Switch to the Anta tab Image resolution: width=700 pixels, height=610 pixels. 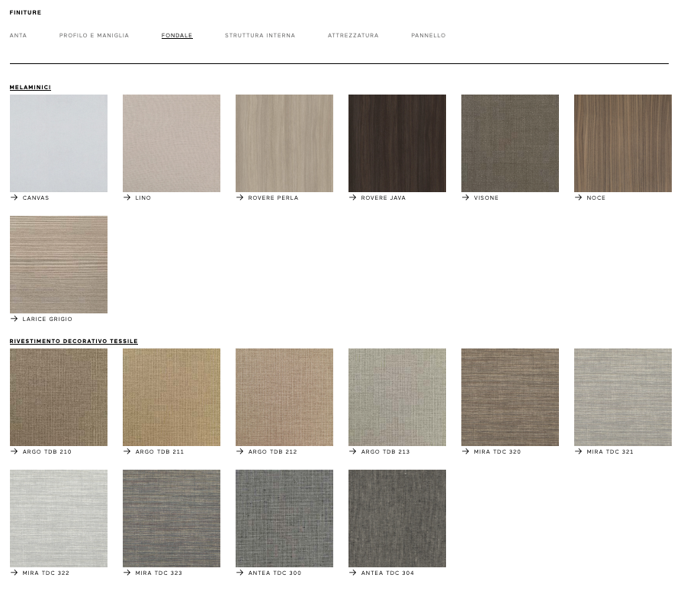pyautogui.click(x=18, y=36)
